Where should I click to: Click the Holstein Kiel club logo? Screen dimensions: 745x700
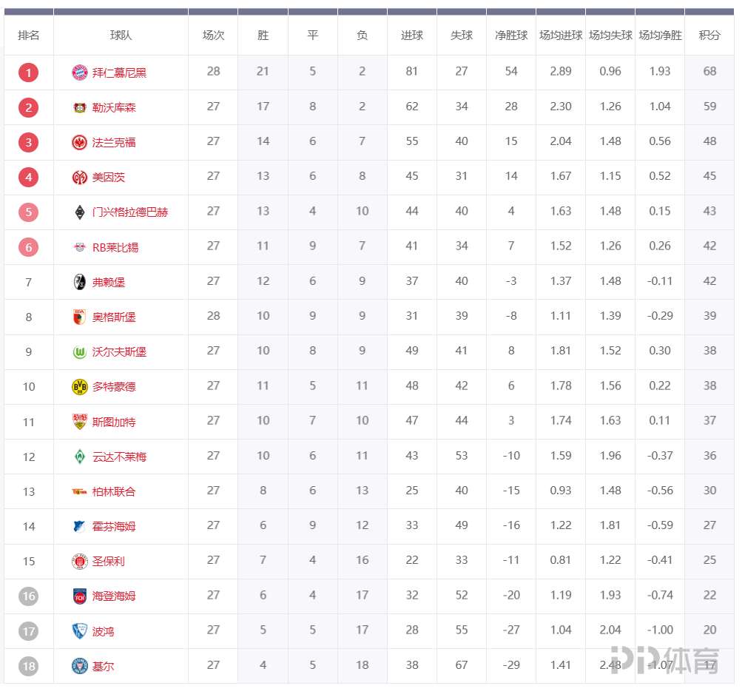point(79,666)
